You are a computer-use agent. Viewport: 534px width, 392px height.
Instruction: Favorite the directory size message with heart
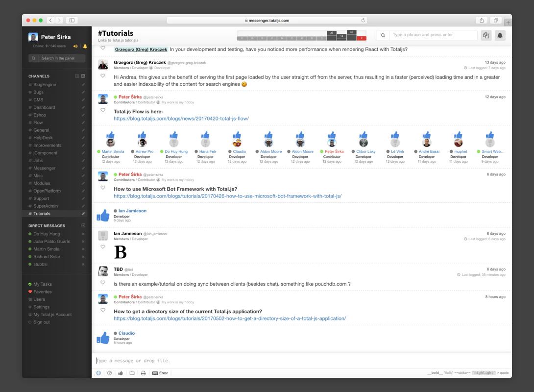(103, 310)
